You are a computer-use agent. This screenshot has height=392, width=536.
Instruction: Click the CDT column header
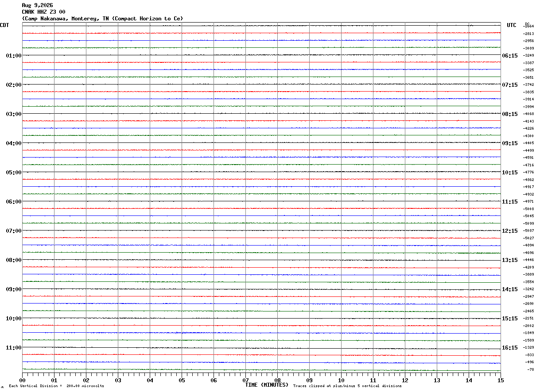pyautogui.click(x=4, y=25)
